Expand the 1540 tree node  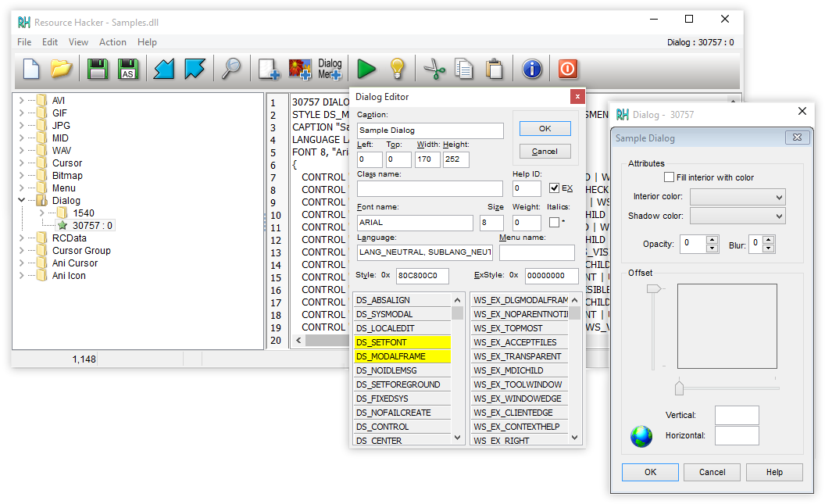[42, 213]
